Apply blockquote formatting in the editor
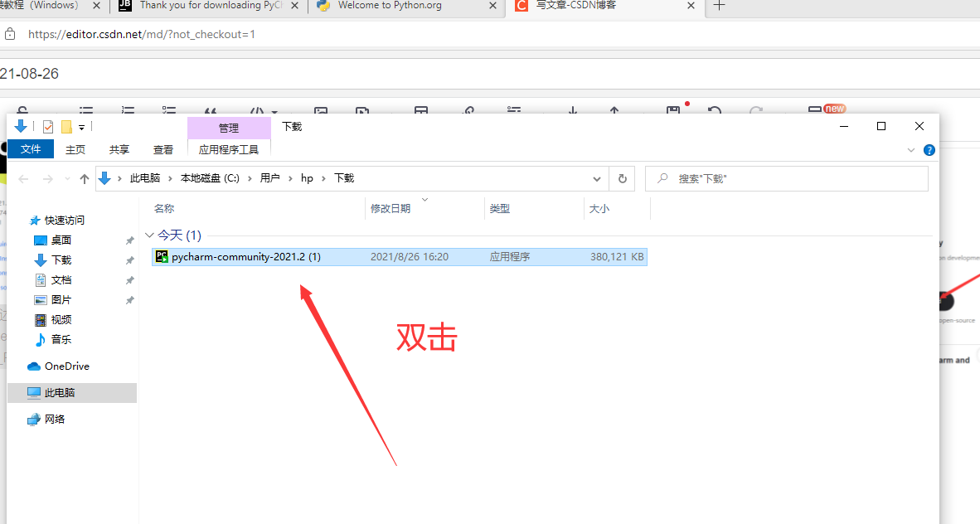Image resolution: width=980 pixels, height=524 pixels. click(211, 110)
